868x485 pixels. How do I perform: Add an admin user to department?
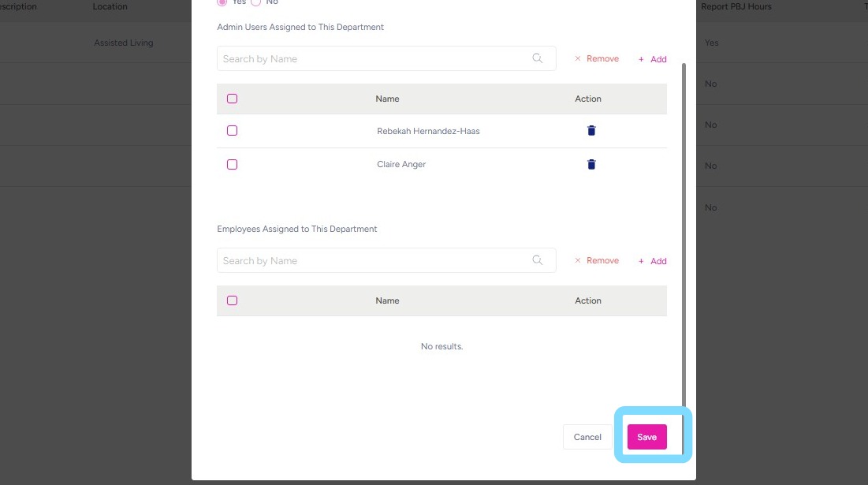pyautogui.click(x=653, y=59)
